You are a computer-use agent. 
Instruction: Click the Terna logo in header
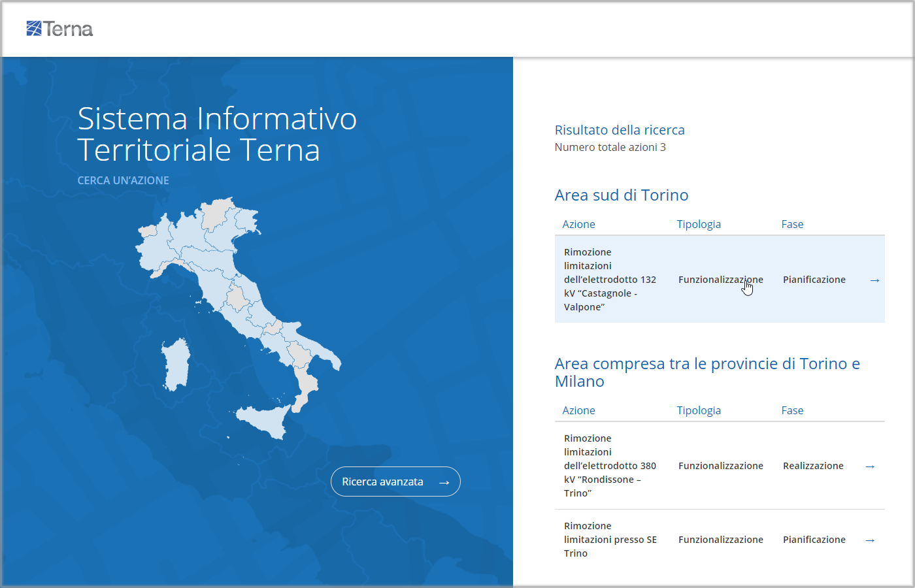pos(59,29)
